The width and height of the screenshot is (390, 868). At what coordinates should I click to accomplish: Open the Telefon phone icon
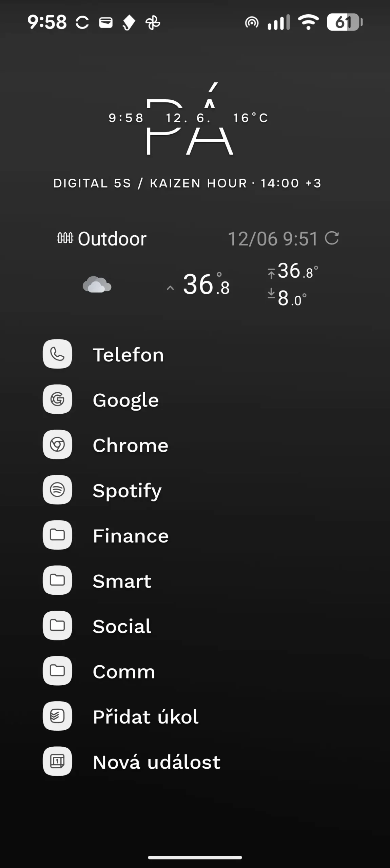[57, 354]
